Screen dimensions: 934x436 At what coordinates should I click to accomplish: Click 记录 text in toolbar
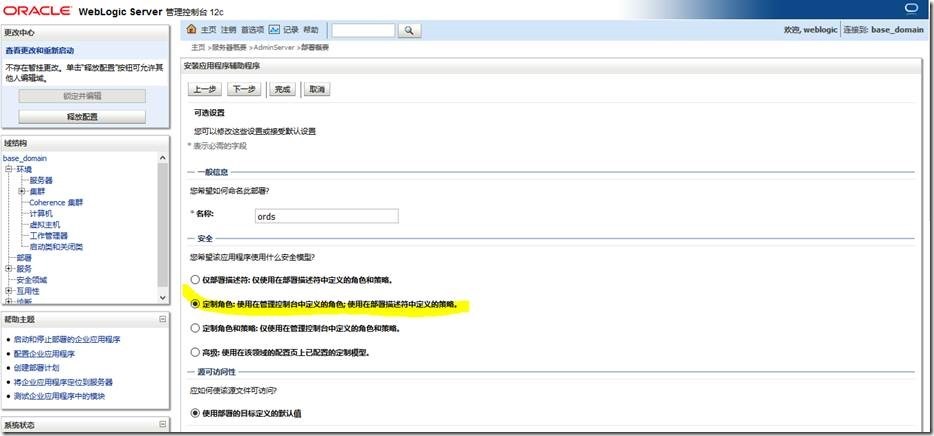coord(291,30)
